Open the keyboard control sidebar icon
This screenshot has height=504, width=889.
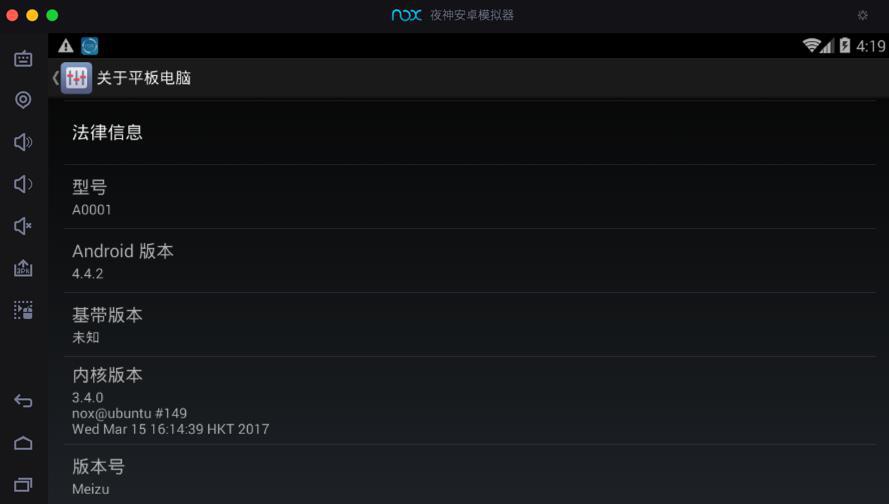coord(23,58)
